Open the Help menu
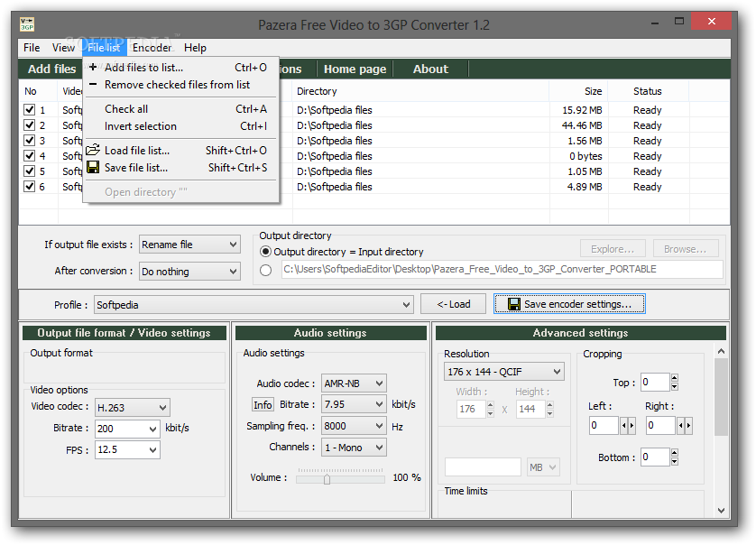The width and height of the screenshot is (756, 545). pos(195,47)
